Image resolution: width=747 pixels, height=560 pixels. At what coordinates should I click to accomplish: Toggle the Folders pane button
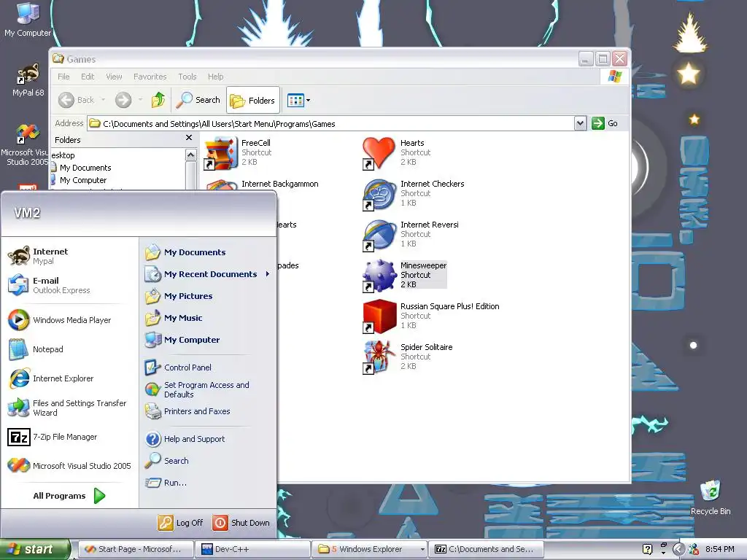tap(253, 100)
